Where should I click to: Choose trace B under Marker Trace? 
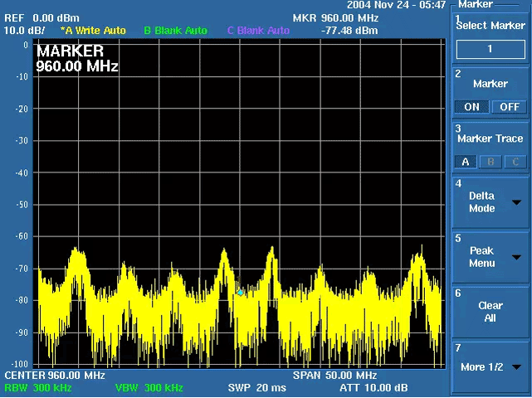tap(491, 162)
